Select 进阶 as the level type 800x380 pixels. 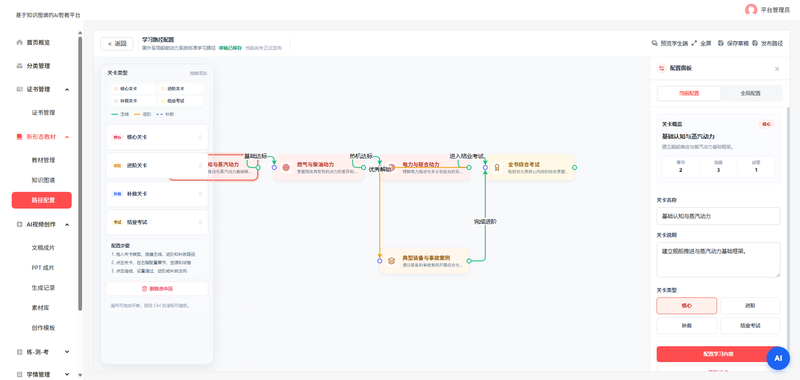pyautogui.click(x=750, y=306)
